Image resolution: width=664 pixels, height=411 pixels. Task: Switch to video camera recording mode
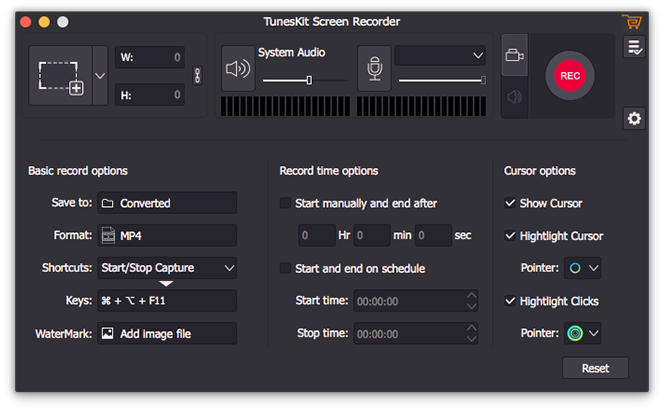[515, 55]
